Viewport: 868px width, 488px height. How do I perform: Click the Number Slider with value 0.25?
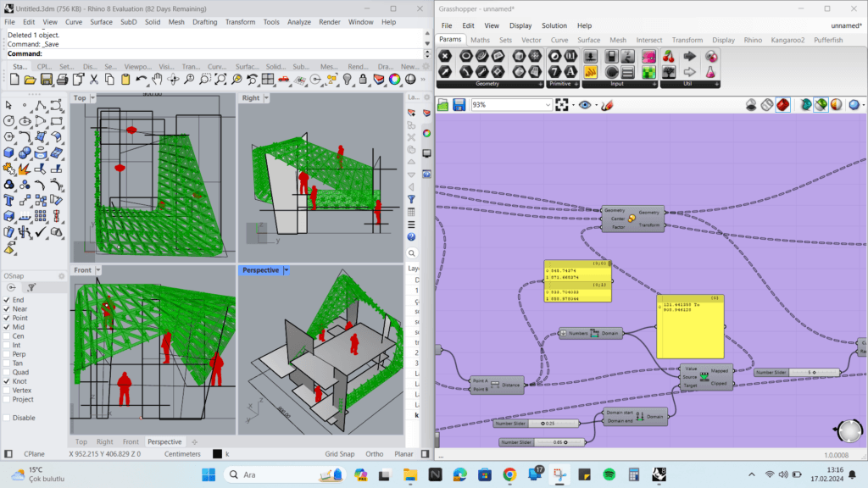point(536,424)
